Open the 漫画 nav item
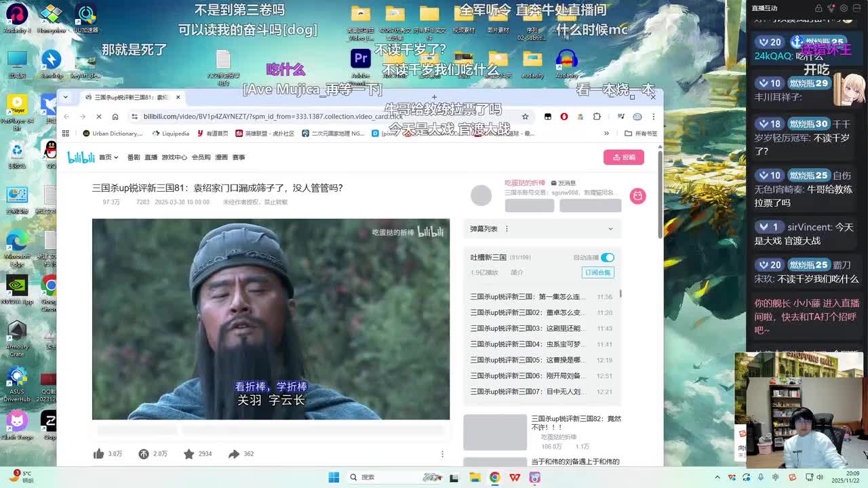Screen dimensions: 868x488 (221, 157)
